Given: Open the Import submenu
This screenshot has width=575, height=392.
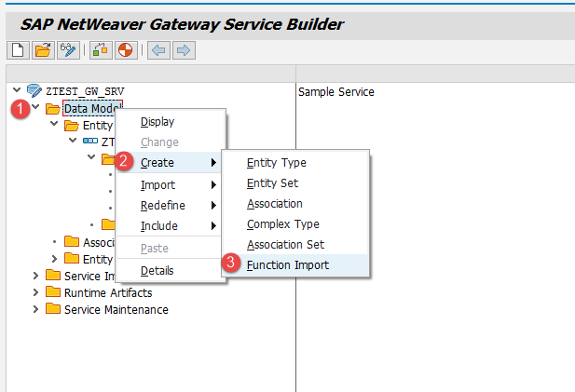Looking at the screenshot, I should point(157,184).
